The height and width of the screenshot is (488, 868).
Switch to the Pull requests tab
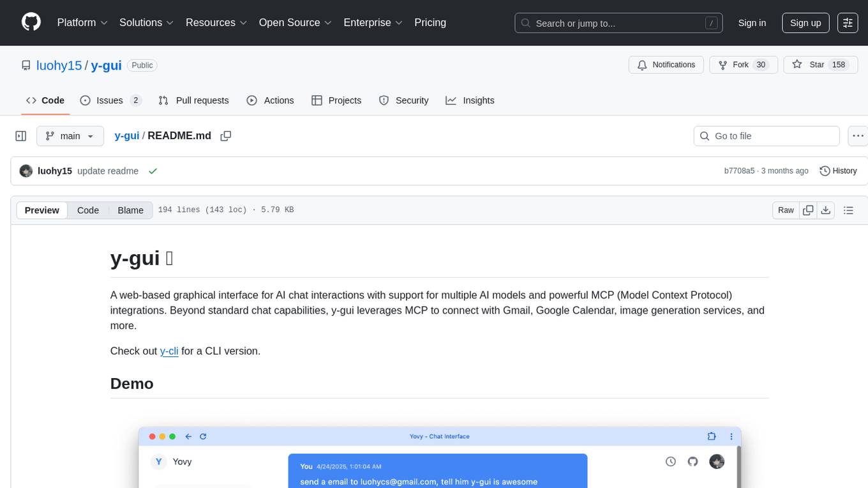(x=193, y=100)
